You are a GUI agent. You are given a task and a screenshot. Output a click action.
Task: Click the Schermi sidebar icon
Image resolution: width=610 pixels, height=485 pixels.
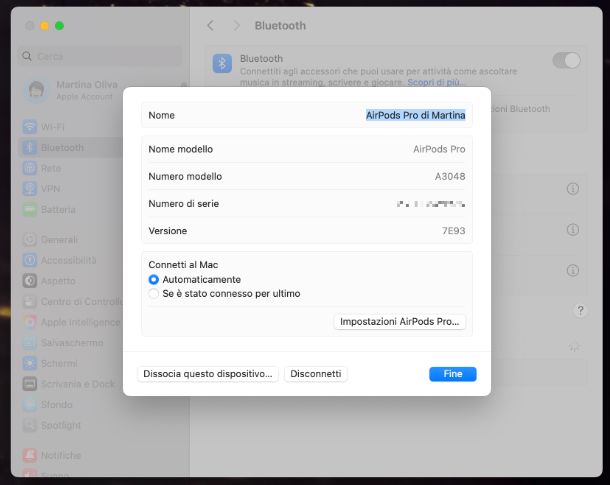pyautogui.click(x=30, y=363)
